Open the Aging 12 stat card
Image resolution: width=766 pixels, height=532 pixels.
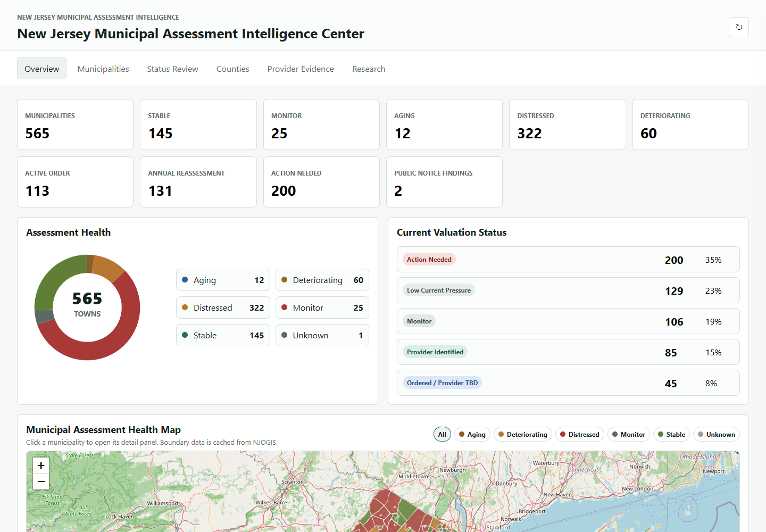click(x=444, y=124)
